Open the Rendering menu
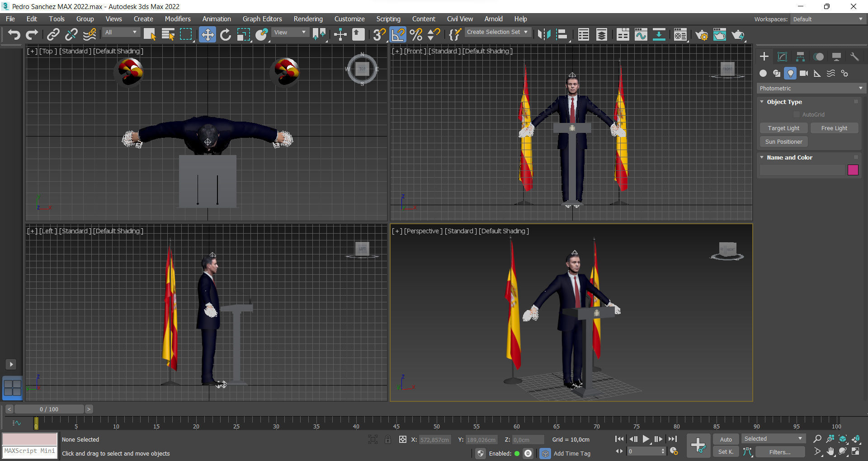This screenshot has height=461, width=868. click(308, 19)
